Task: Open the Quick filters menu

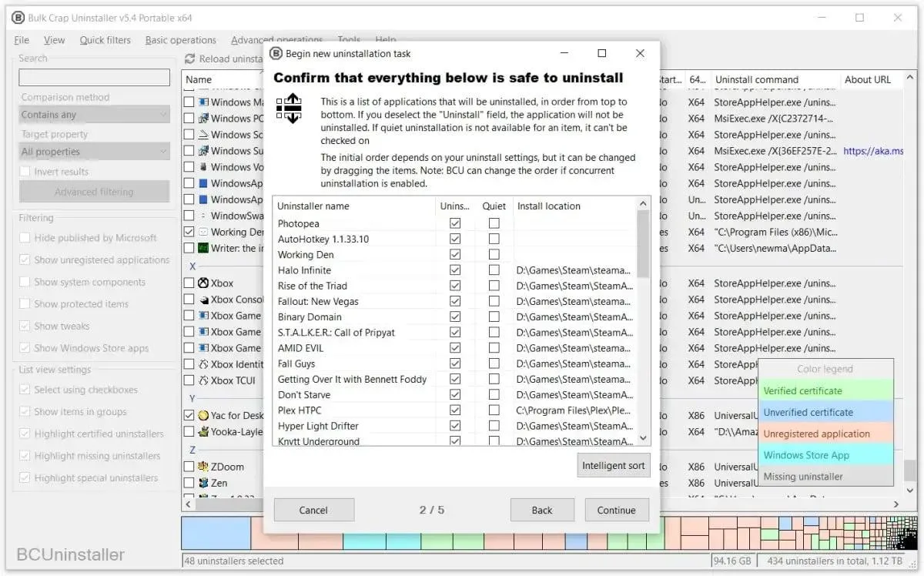Action: click(105, 40)
